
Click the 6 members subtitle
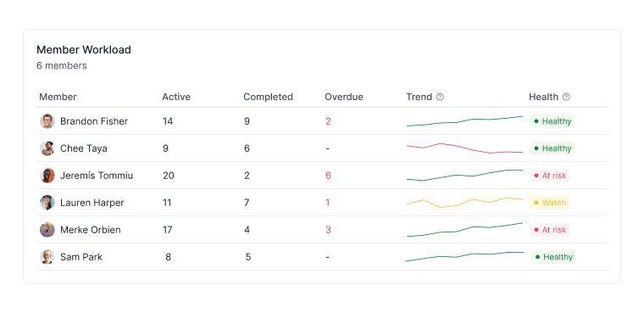pyautogui.click(x=62, y=65)
